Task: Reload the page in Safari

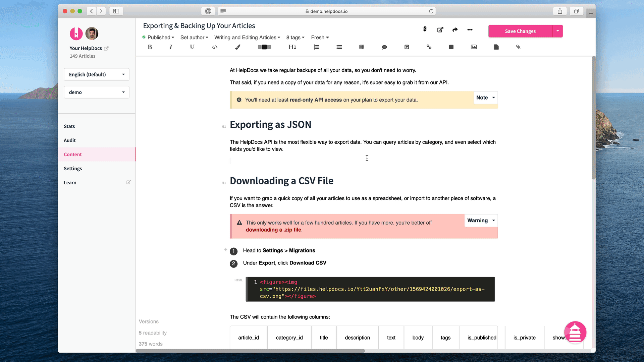Action: (x=431, y=11)
